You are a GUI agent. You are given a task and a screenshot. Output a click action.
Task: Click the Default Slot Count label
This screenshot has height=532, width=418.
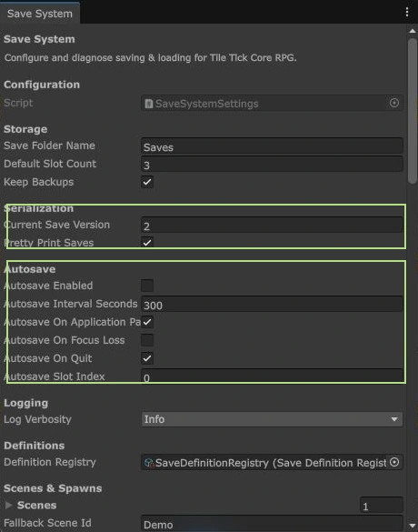[50, 164]
